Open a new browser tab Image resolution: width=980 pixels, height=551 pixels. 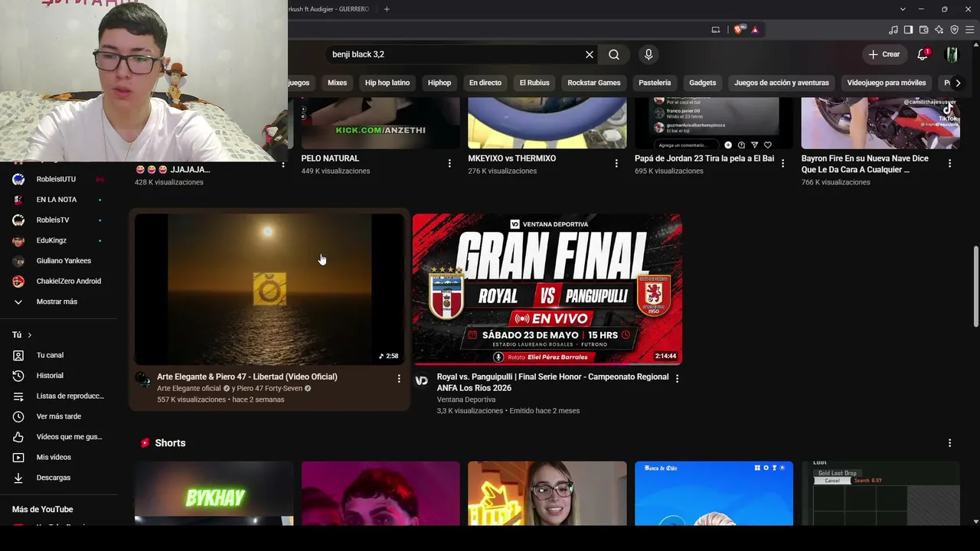click(387, 9)
